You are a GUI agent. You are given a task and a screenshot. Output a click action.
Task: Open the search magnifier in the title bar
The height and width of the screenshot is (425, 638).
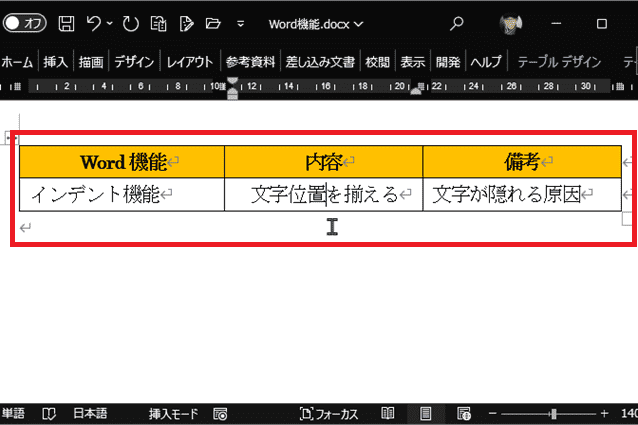click(x=456, y=24)
